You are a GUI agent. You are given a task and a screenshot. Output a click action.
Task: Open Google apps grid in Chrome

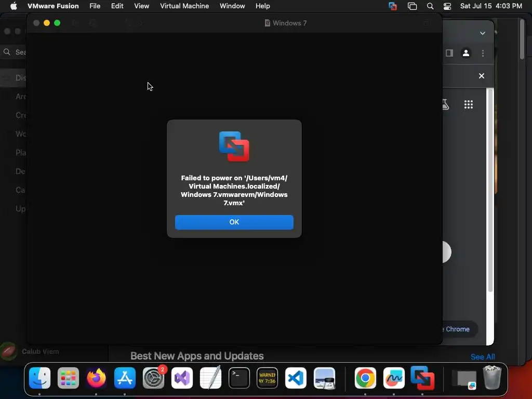point(469,104)
